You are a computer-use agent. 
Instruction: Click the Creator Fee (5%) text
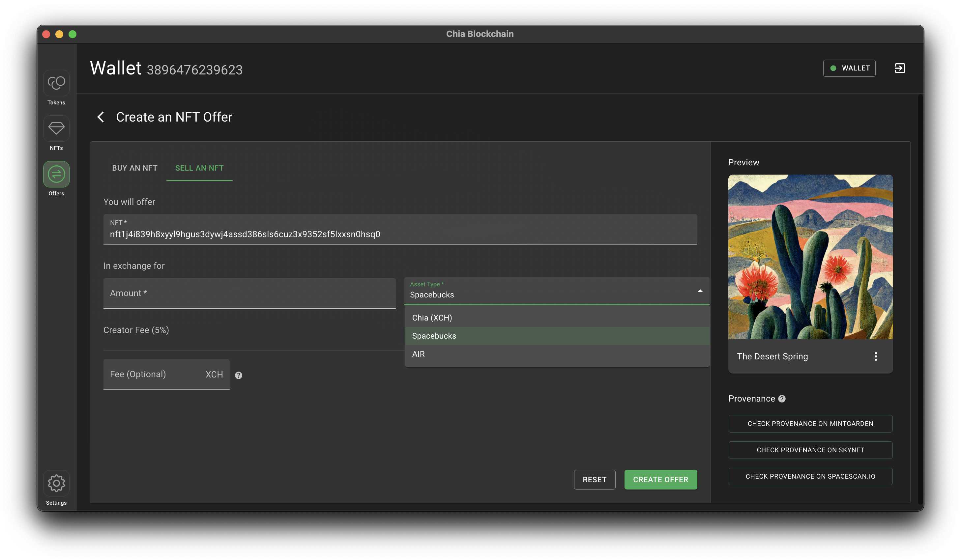(136, 330)
